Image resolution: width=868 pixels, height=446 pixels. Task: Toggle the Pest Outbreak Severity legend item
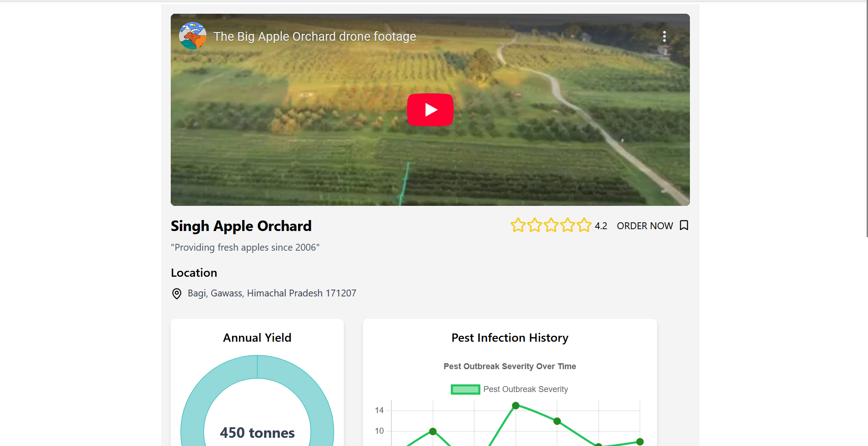pyautogui.click(x=510, y=389)
